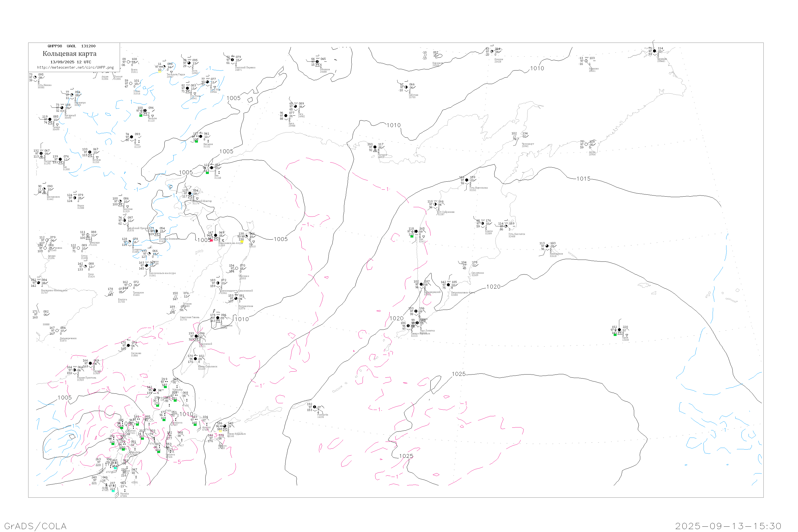Click the Кольцевая карта map title
Viewport: 798px width, 532px height.
(69, 54)
